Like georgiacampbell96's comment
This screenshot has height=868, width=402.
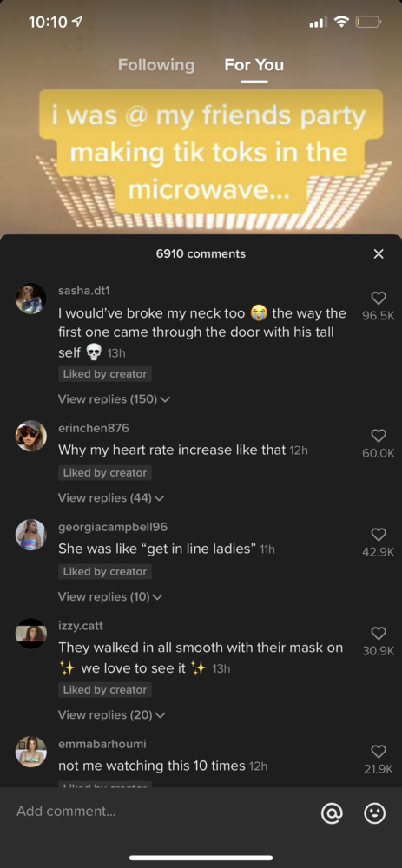pos(379,534)
